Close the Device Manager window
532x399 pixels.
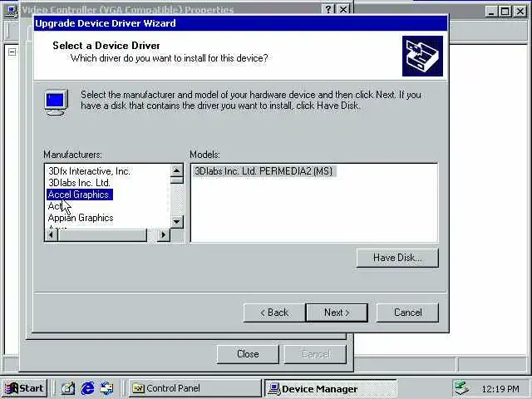coord(520,11)
